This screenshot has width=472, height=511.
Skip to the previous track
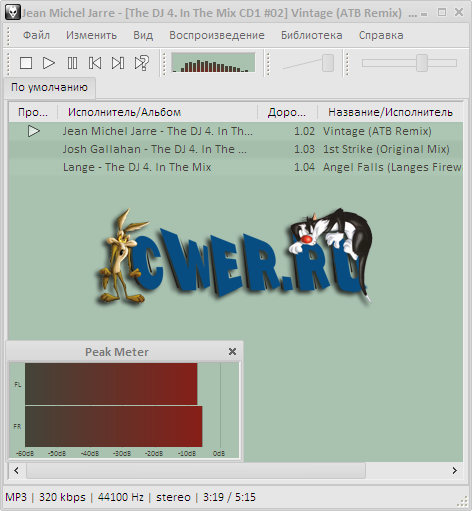[95, 63]
